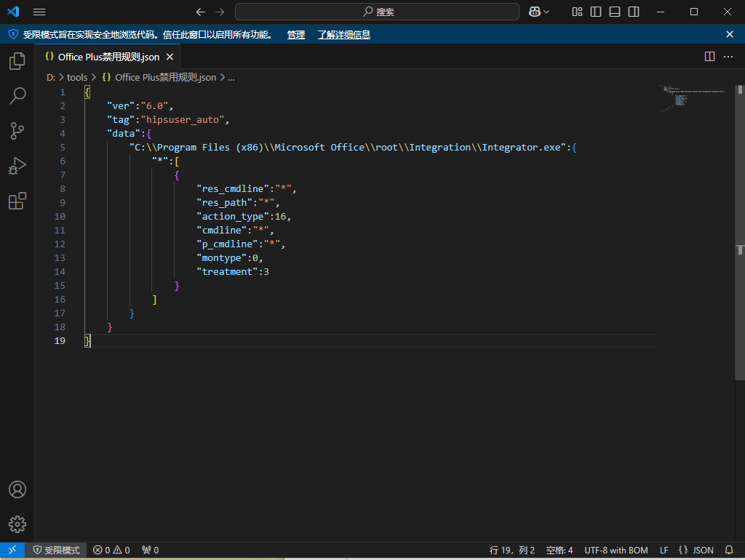This screenshot has height=560, width=745.
Task: Click the minimap code overview
Action: (693, 99)
